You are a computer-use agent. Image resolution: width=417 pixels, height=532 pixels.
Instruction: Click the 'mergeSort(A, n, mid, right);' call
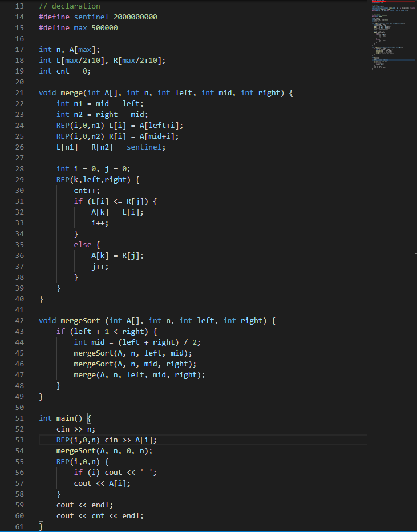point(135,364)
